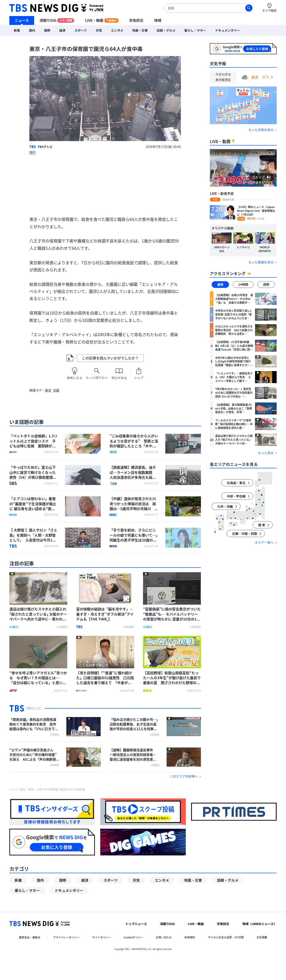Click the search input field

point(205,8)
